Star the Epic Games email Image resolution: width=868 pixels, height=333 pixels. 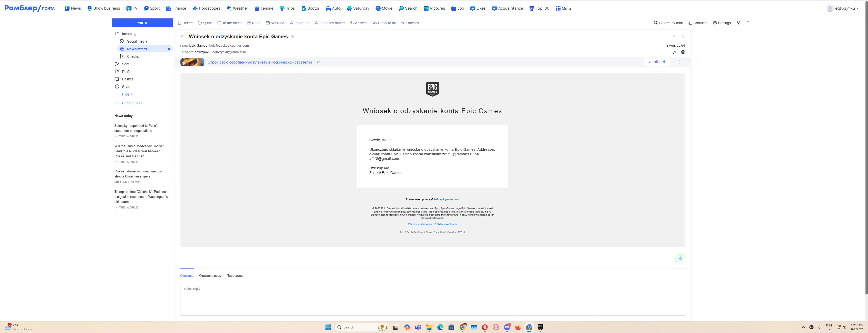click(x=293, y=36)
